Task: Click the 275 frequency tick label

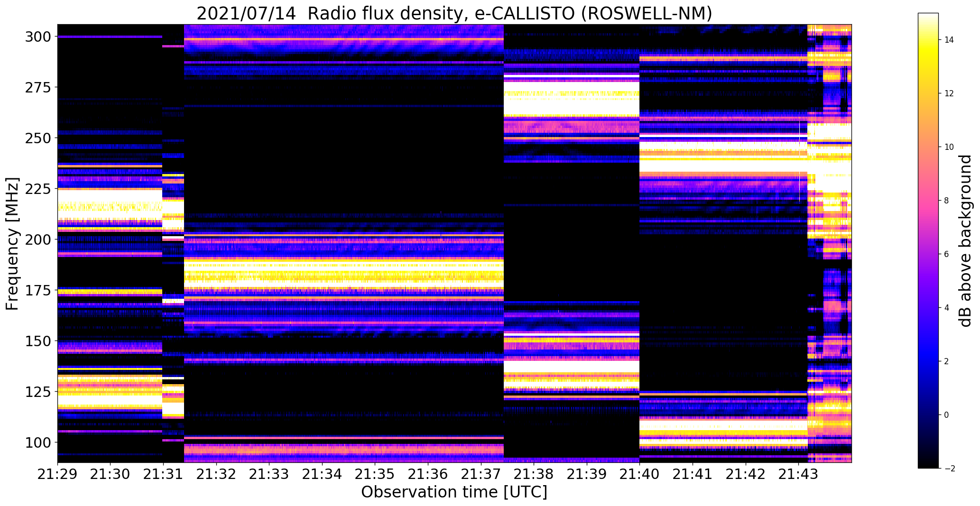Action: 38,87
